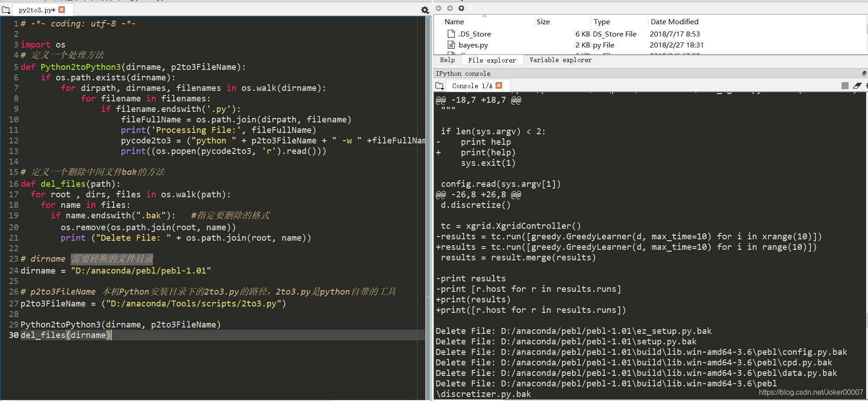Click console line 'tc = xgrid.XgridController()'
This screenshot has width=868, height=401.
tap(511, 226)
